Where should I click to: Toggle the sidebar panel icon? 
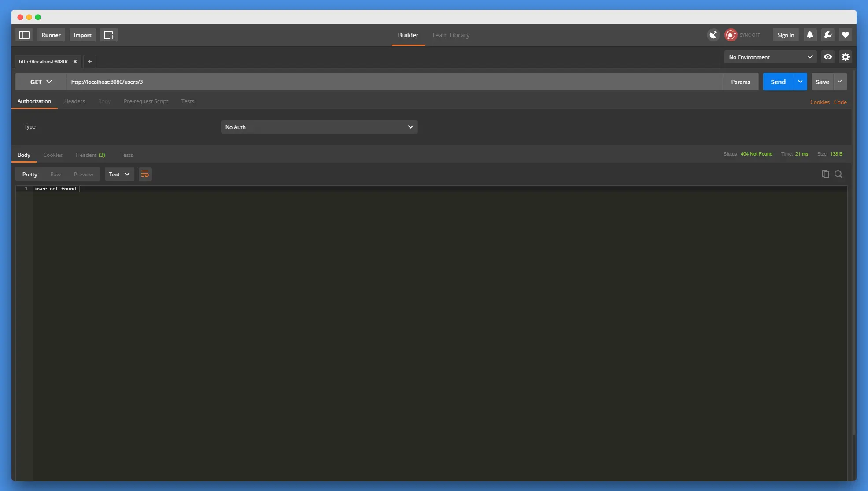coord(24,35)
